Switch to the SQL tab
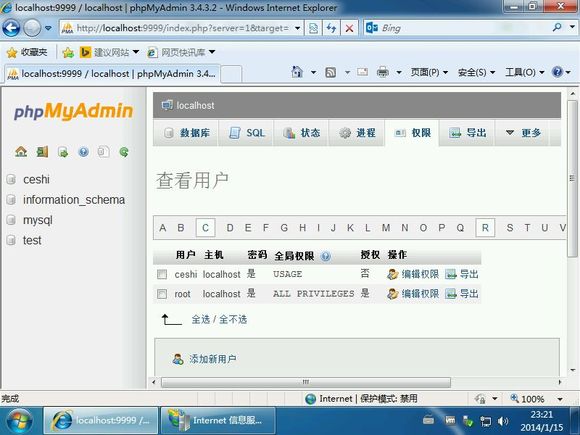The width and height of the screenshot is (580, 435). [x=246, y=132]
